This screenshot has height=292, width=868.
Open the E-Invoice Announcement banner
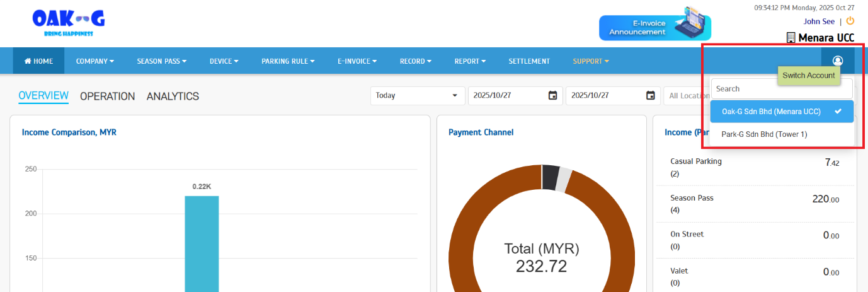click(x=654, y=27)
